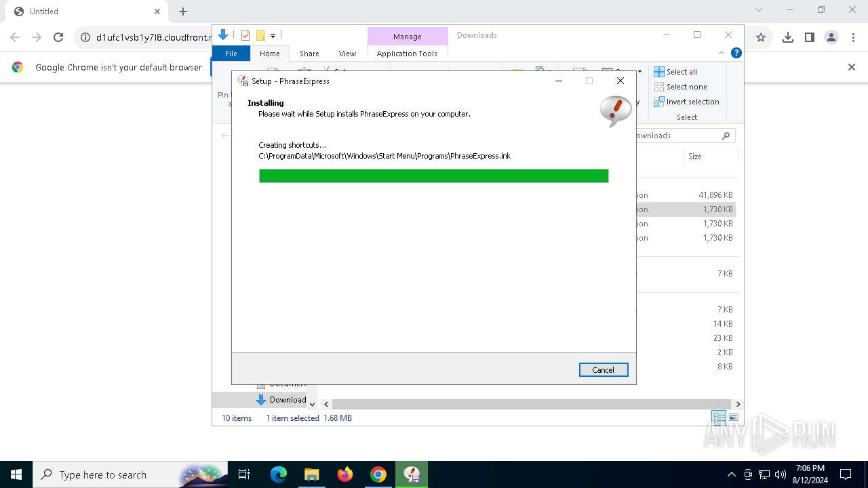Open quick access toolbar dropdown arrow
The width and height of the screenshot is (868, 488).
tap(273, 36)
